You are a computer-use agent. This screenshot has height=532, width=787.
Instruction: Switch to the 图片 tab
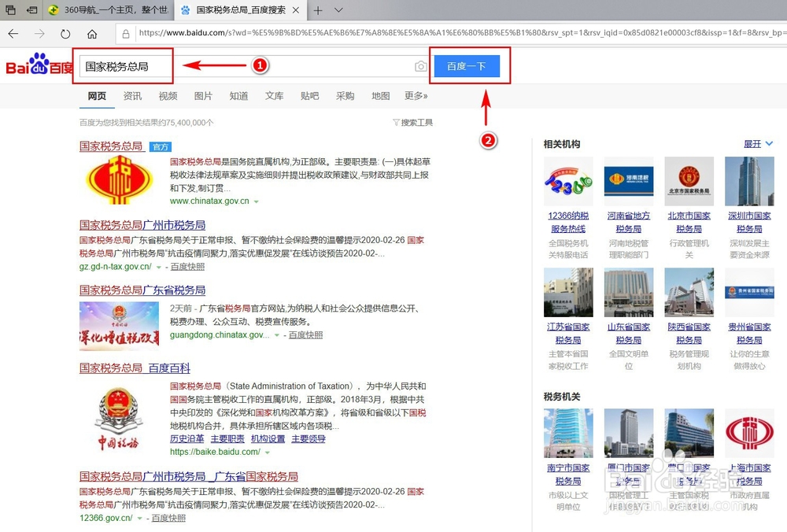tap(203, 96)
